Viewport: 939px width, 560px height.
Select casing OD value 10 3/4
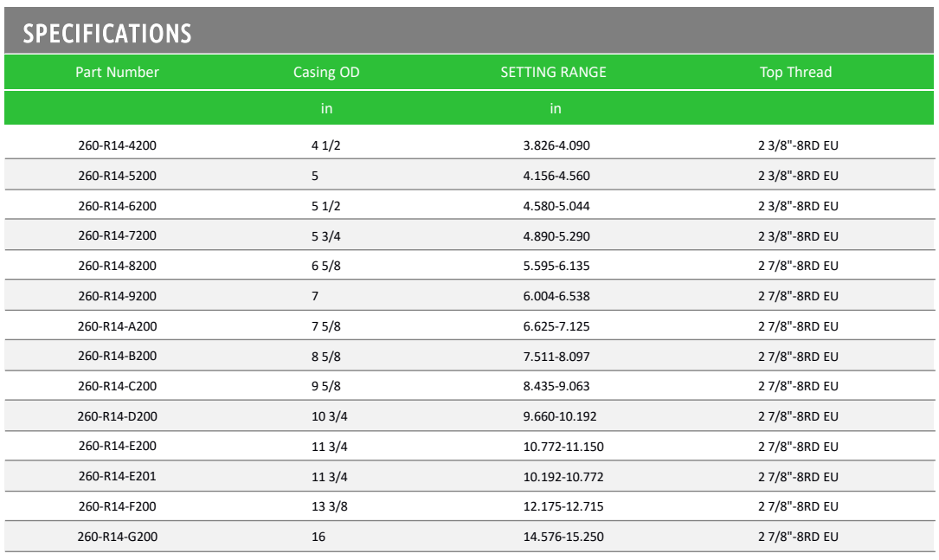click(x=330, y=416)
